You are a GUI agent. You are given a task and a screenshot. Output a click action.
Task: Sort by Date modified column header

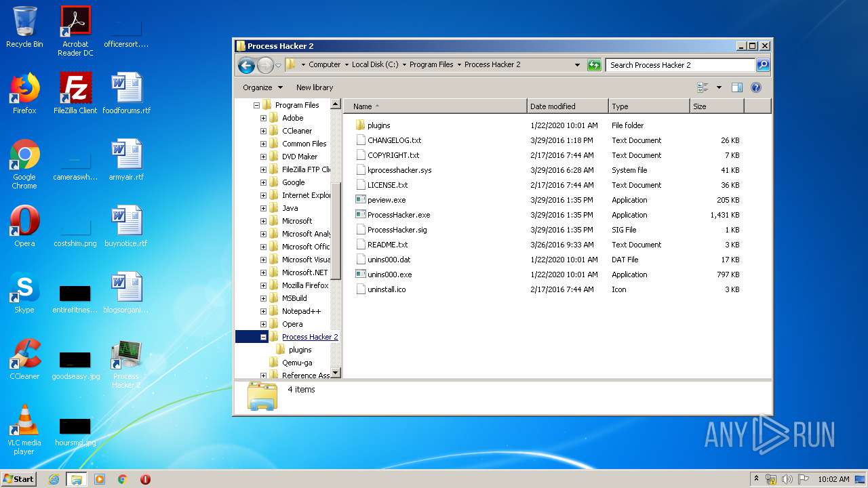click(568, 106)
